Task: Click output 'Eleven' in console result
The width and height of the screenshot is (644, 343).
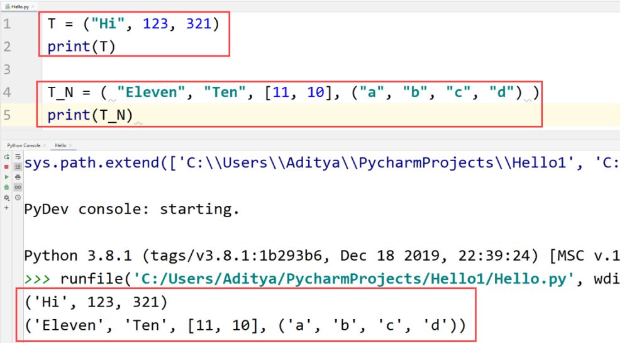Action: [x=73, y=325]
